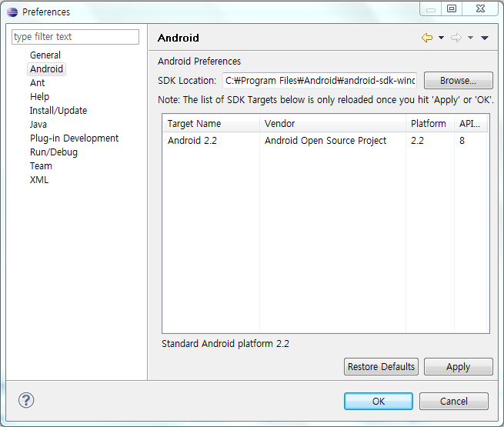Click the back navigation arrow icon
The width and height of the screenshot is (504, 427).
click(427, 38)
